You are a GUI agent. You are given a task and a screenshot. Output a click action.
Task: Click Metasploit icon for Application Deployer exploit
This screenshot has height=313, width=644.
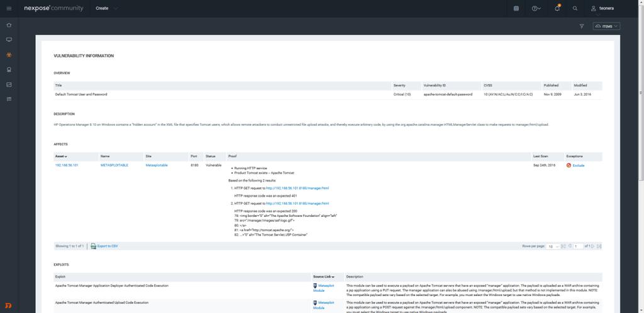(x=316, y=285)
